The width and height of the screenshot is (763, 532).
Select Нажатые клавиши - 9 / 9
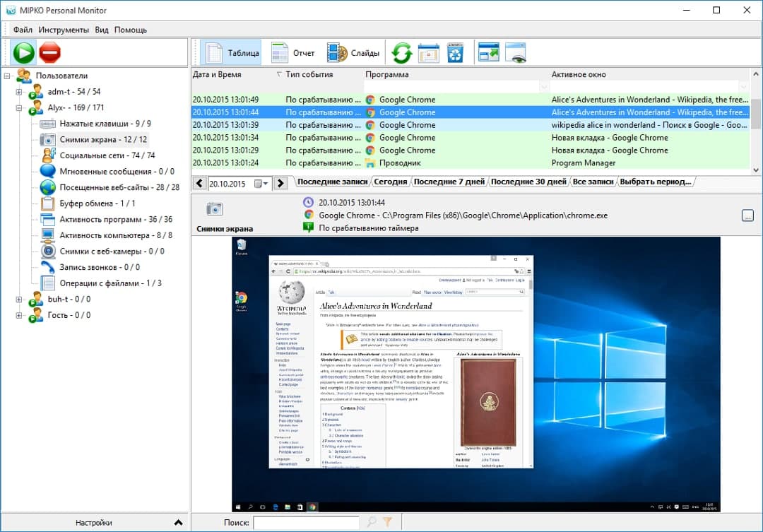105,124
